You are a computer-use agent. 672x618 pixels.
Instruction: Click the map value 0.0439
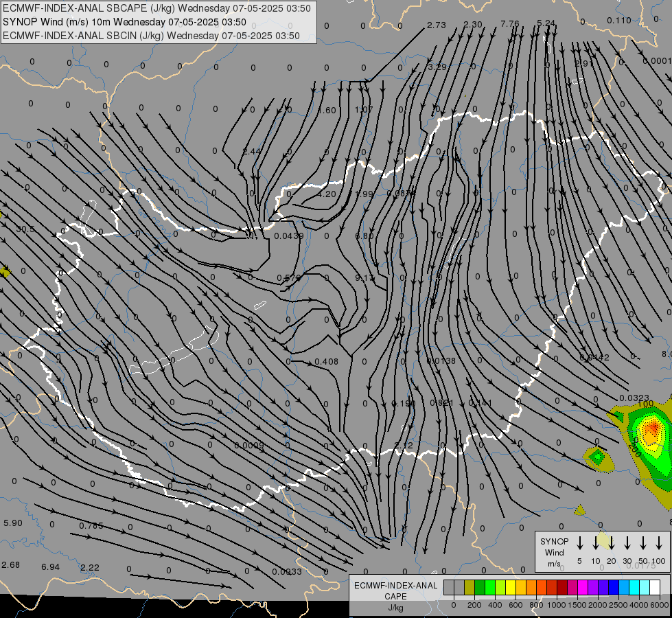pyautogui.click(x=289, y=236)
